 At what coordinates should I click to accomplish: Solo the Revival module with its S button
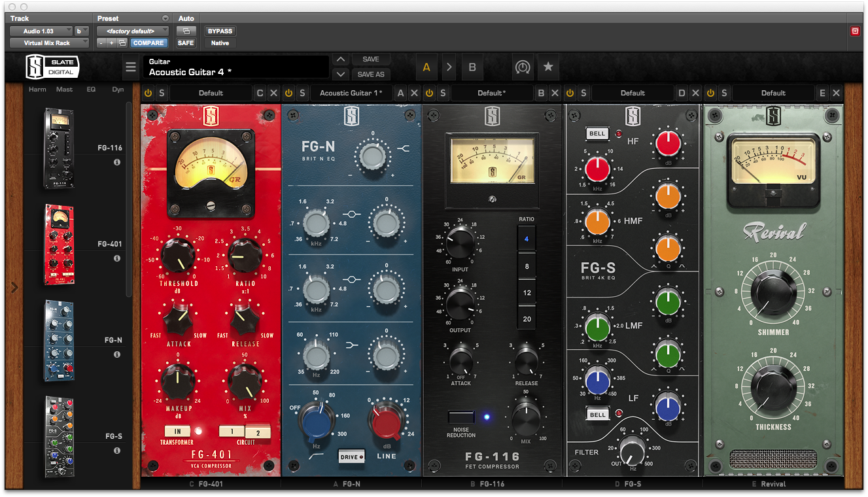click(x=724, y=93)
